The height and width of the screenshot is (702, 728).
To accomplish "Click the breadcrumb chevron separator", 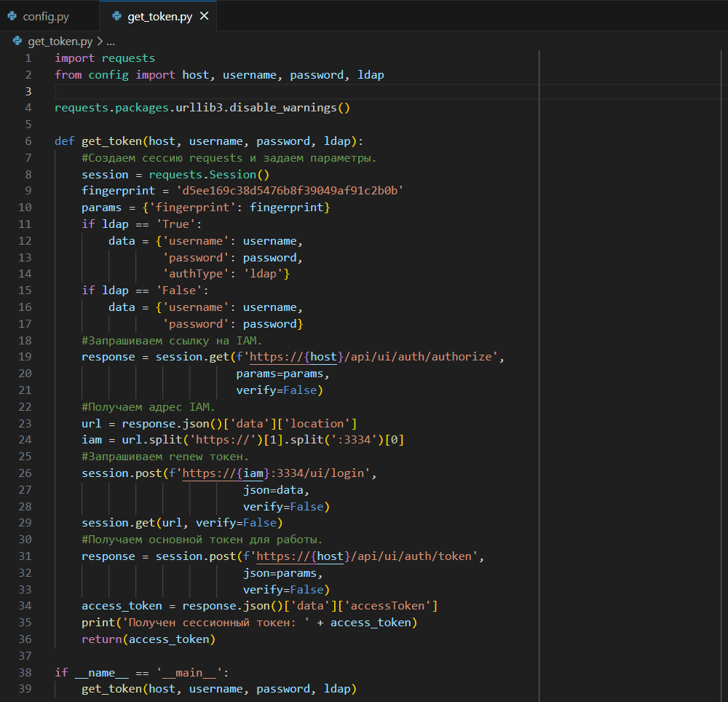I will pyautogui.click(x=99, y=42).
